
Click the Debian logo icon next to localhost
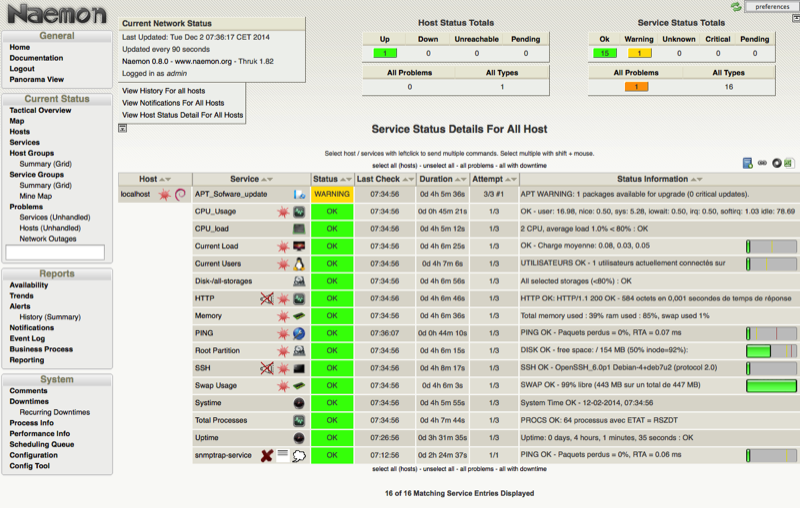181,194
